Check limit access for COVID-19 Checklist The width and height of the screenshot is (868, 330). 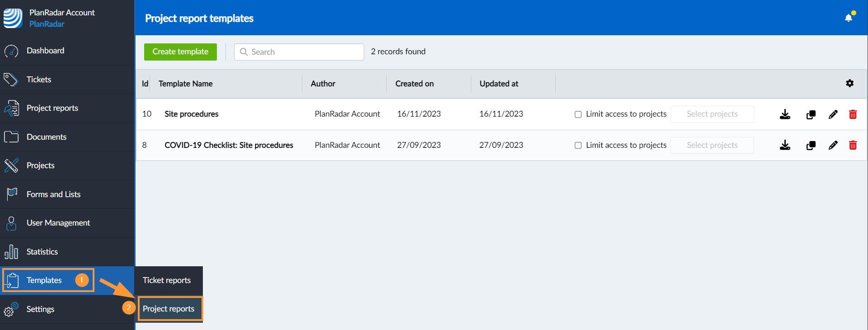pyautogui.click(x=578, y=145)
